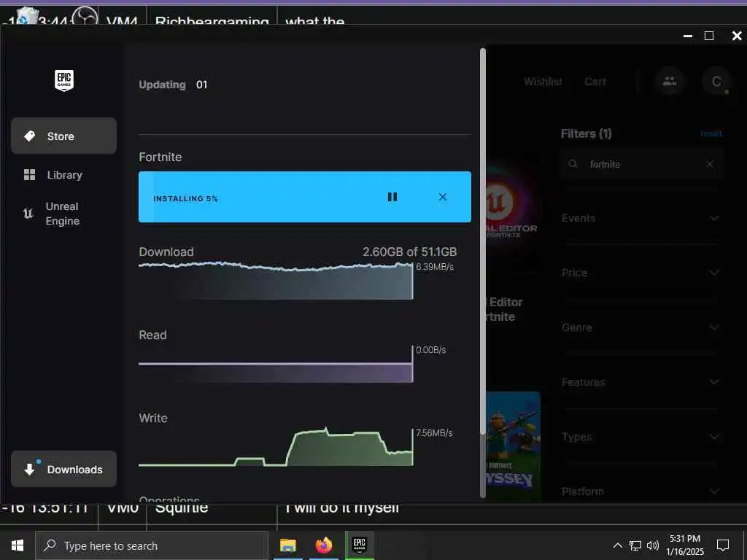Viewport: 747px width, 560px height.
Task: Expand the Features filter section
Action: click(x=640, y=382)
